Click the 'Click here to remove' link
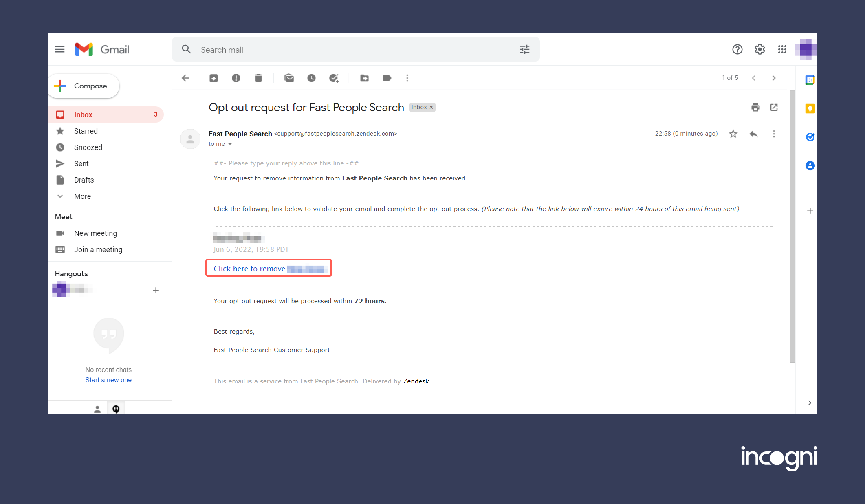Screen dimensions: 865x504 coord(249,269)
